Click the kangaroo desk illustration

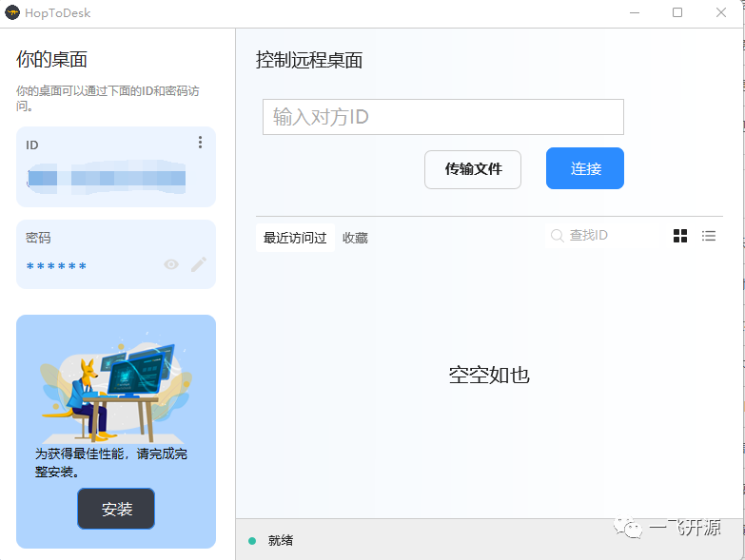tap(115, 388)
